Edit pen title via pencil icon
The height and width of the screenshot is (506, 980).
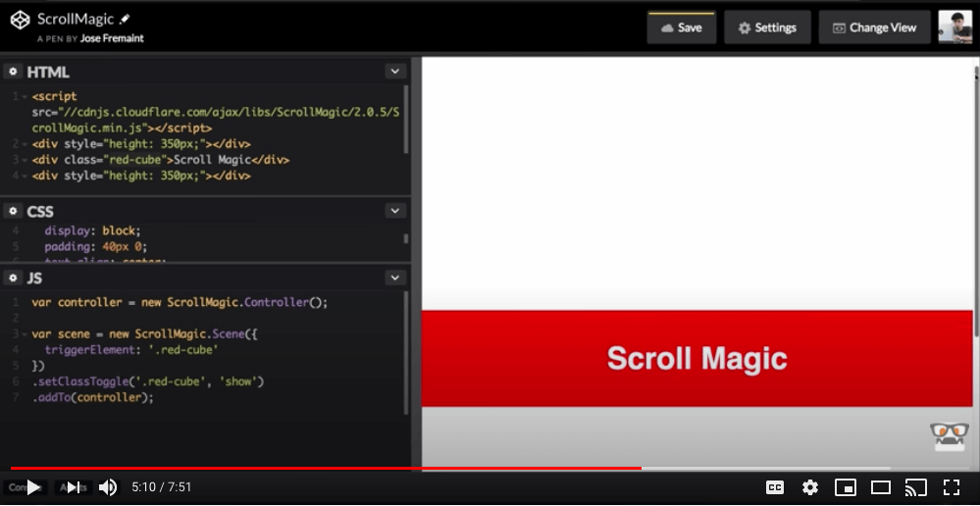125,20
